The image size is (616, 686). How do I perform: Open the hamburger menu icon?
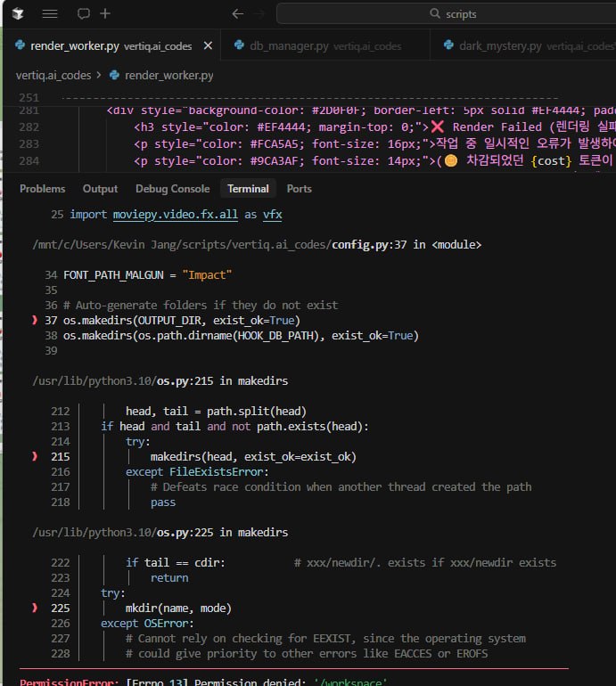pos(50,13)
